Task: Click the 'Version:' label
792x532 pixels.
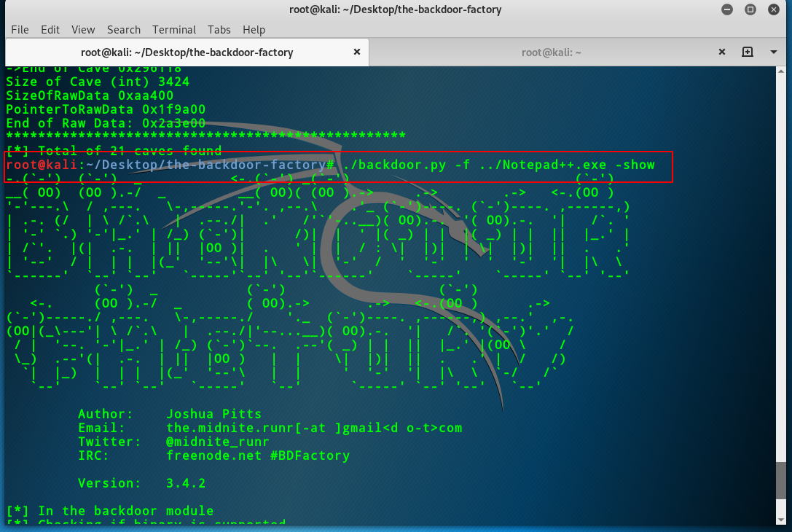Action: pos(109,483)
